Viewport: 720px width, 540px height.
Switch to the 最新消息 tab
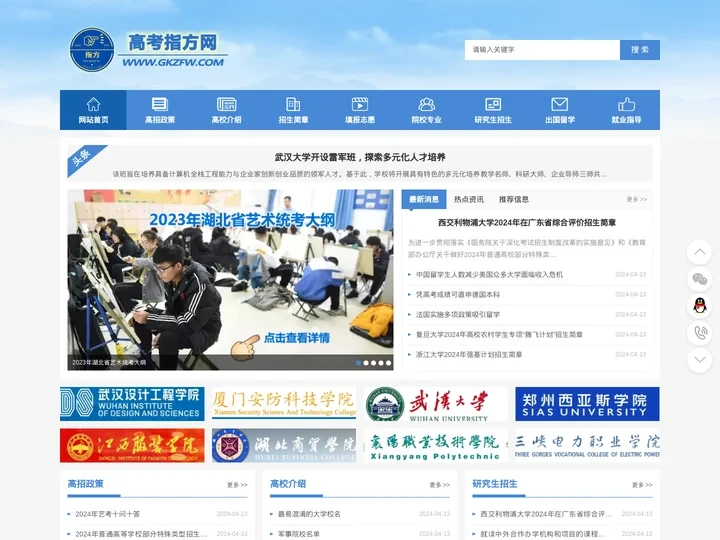424,199
